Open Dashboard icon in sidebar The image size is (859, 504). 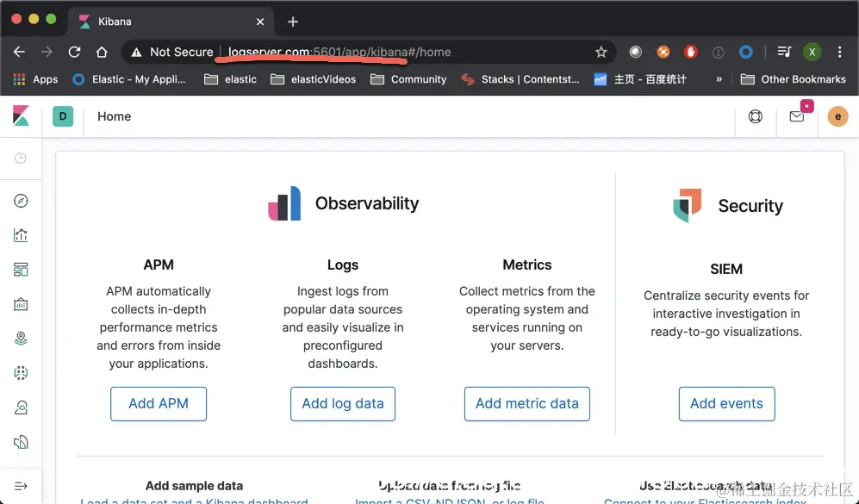point(21,270)
